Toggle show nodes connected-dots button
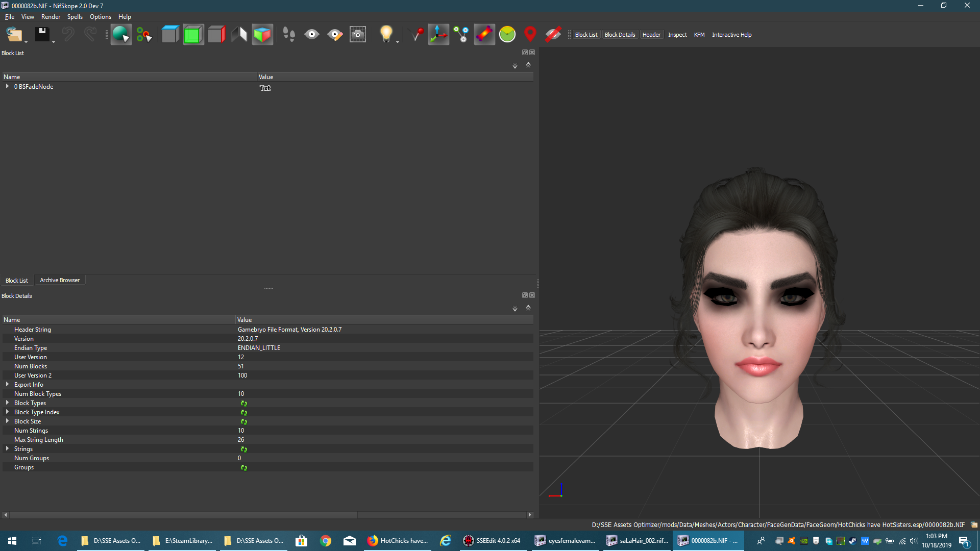 point(461,35)
